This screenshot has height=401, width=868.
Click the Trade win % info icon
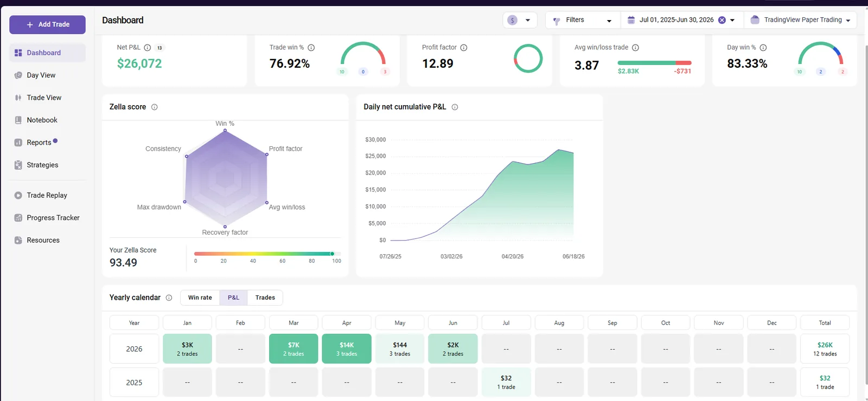pos(311,48)
